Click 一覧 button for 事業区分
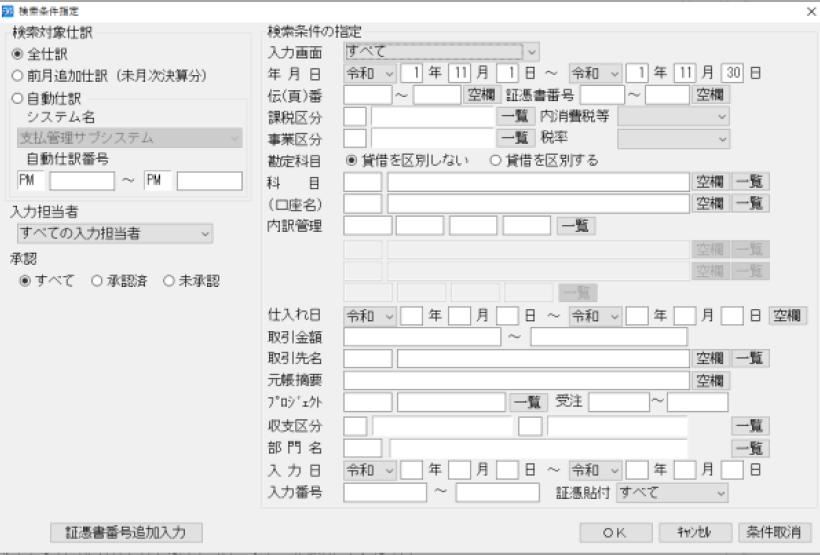The height and width of the screenshot is (555, 820). (x=516, y=139)
